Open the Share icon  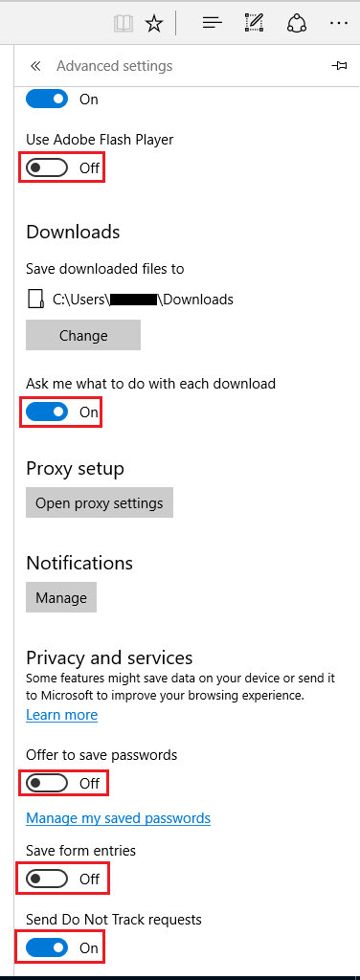point(295,23)
